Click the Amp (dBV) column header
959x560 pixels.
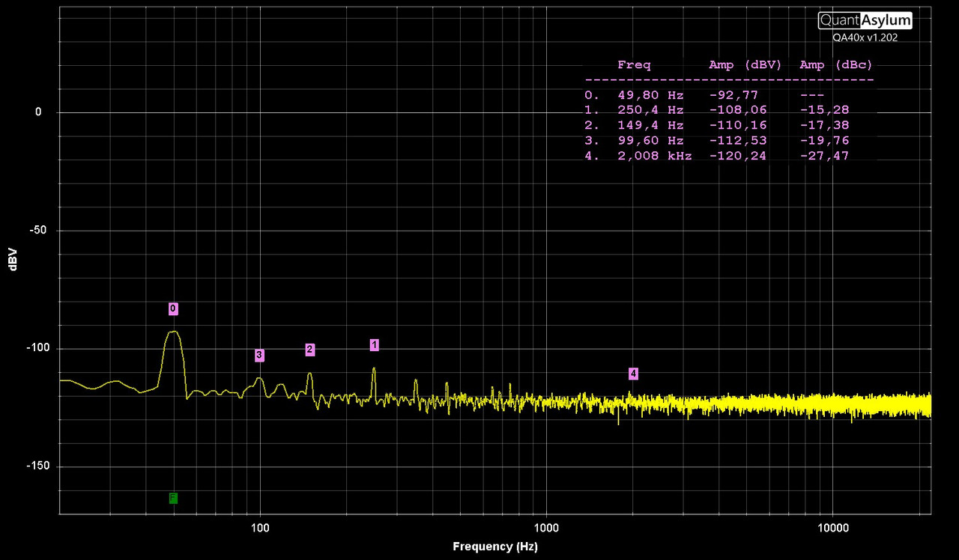pyautogui.click(x=745, y=65)
